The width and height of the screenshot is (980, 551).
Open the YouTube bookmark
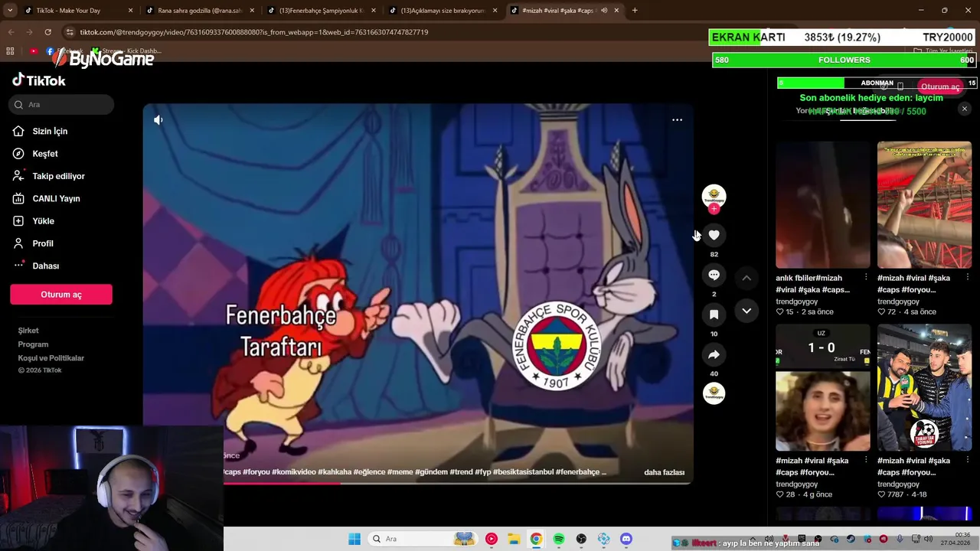point(34,51)
